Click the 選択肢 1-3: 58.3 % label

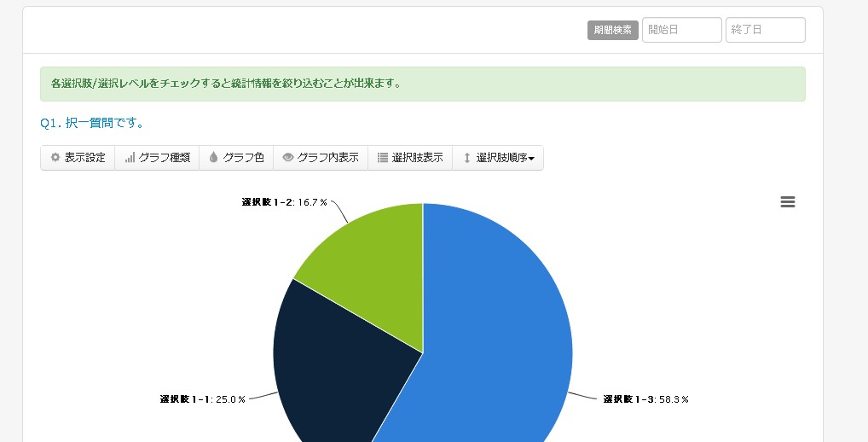pos(646,399)
